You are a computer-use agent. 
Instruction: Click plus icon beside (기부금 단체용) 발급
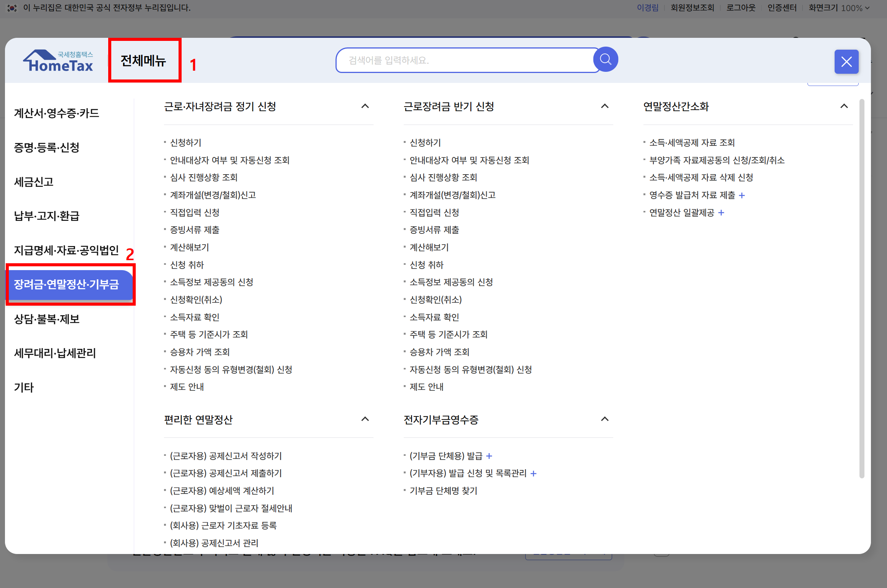[489, 456]
